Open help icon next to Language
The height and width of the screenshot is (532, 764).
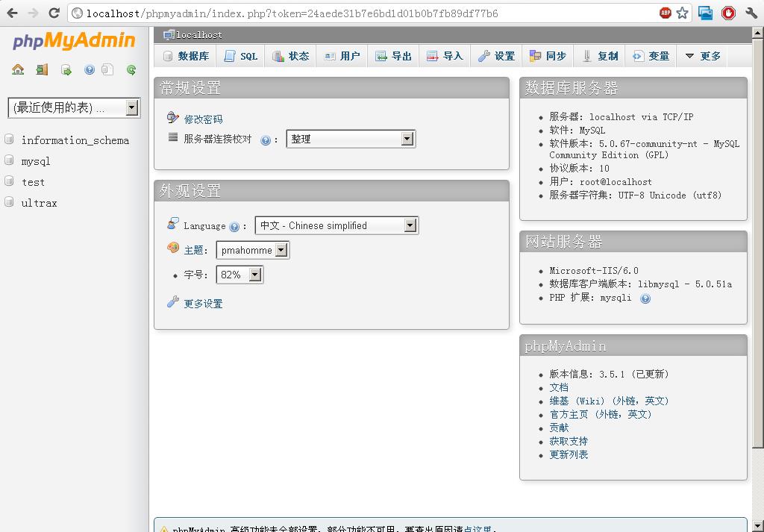click(x=234, y=227)
